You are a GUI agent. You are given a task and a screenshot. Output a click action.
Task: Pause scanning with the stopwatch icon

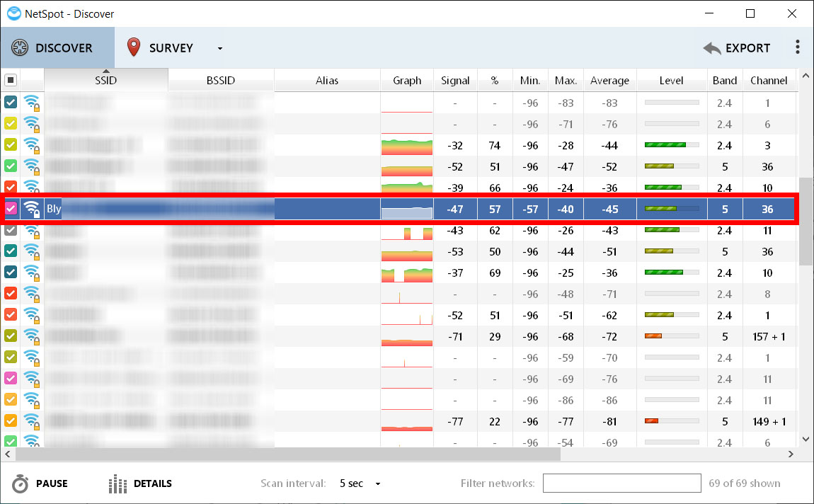21,484
